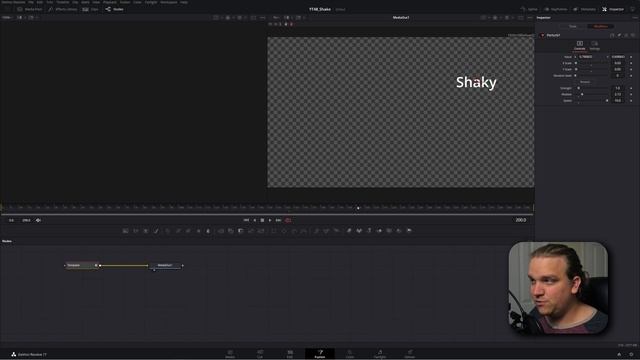The image size is (640, 360).
Task: Open the Workspace menu
Action: [169, 2]
